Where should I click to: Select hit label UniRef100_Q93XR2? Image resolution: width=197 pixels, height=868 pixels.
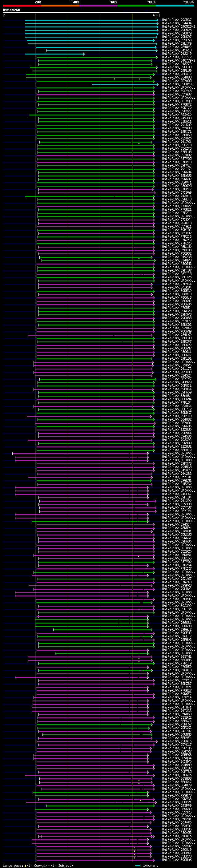click(x=177, y=440)
